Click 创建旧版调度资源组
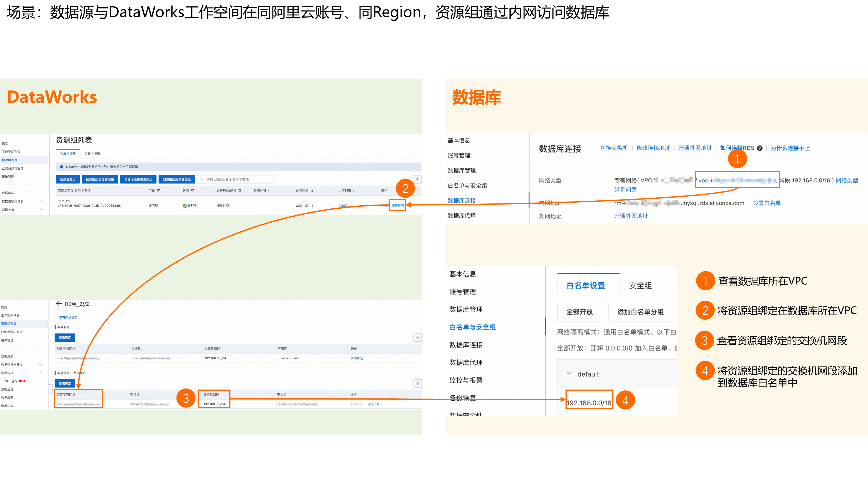The height and width of the screenshot is (488, 868). 100,180
